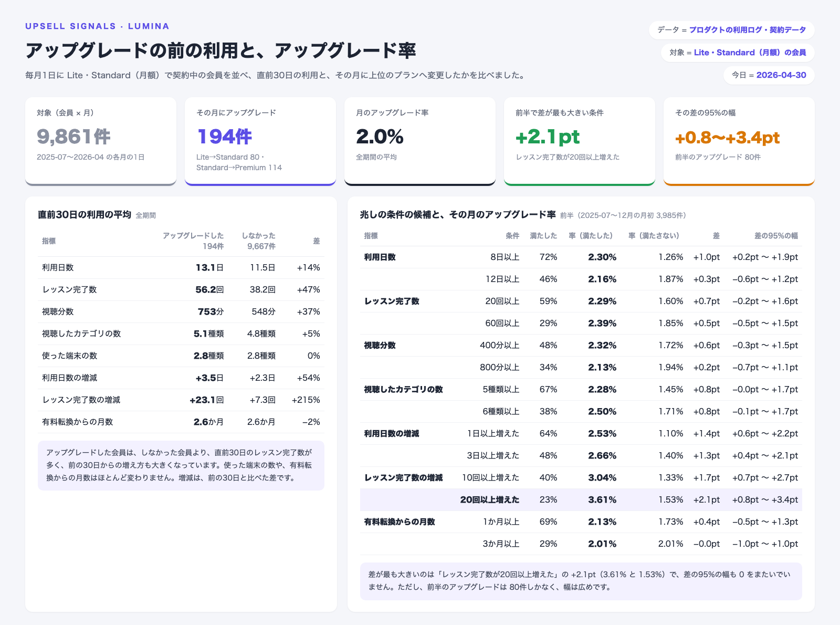Screen dimensions: 840x625
Task: Click the アップグレードの前の利用と、アップグレード率 title
Action: pos(220,50)
